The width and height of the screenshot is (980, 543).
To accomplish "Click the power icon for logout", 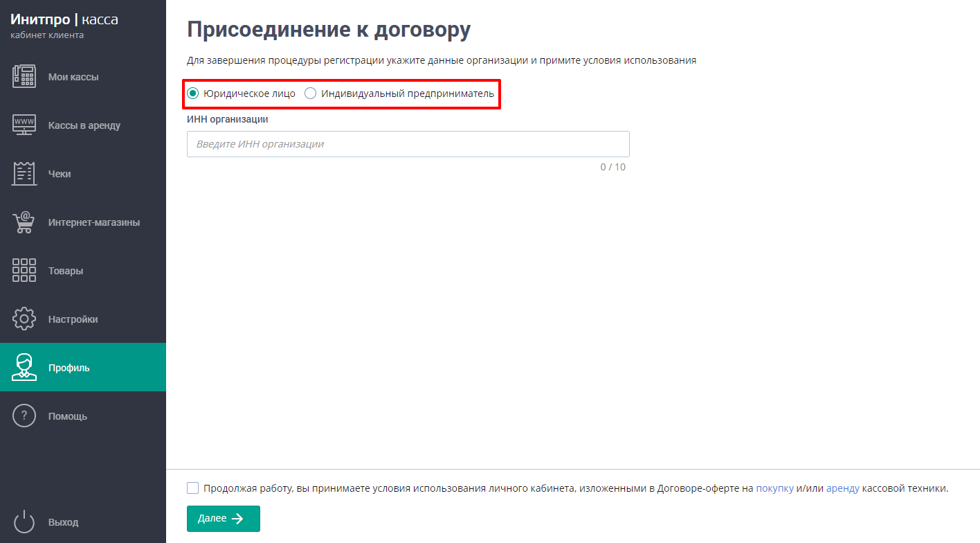I will click(24, 522).
